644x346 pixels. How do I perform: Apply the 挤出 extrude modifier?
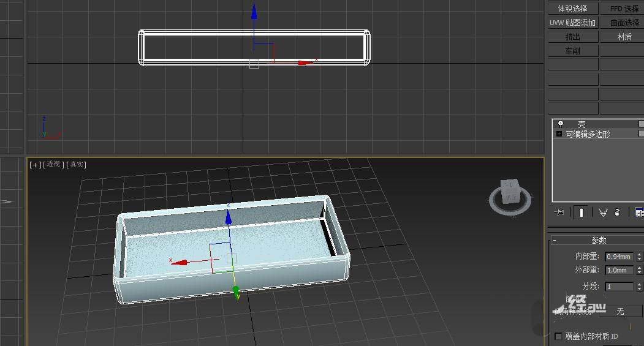click(572, 37)
